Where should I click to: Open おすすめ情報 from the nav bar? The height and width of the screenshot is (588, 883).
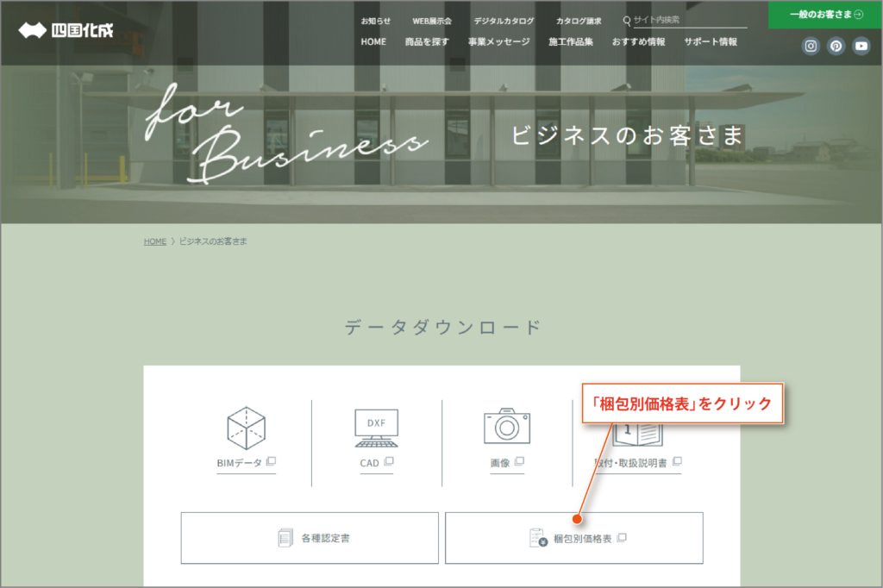[x=638, y=41]
